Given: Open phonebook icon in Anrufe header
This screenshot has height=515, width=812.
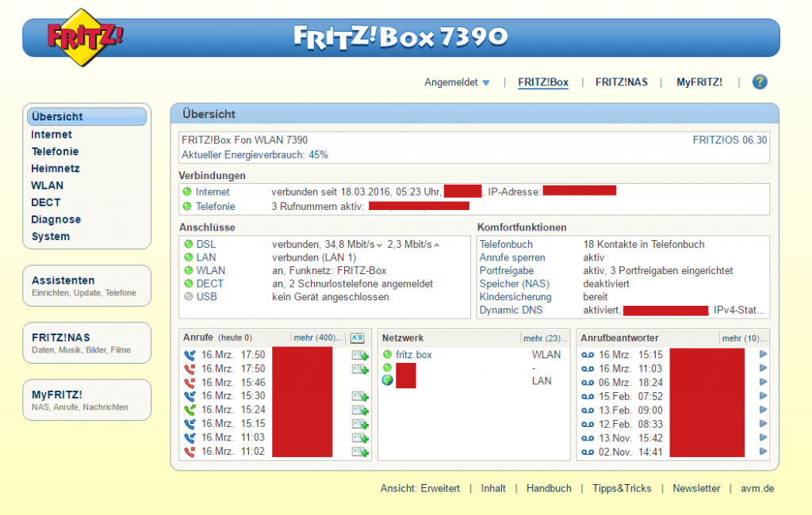Looking at the screenshot, I should [x=357, y=338].
